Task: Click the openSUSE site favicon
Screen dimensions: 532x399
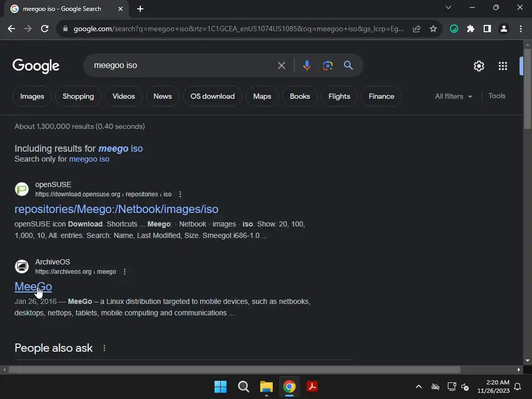Action: coord(22,189)
